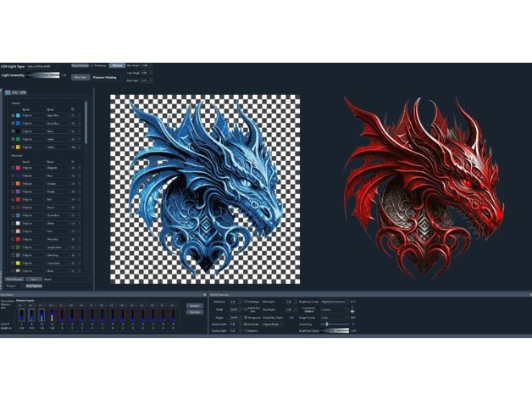Open the Image Format dropdown
Viewport: 532px width, 400px height.
point(335,318)
